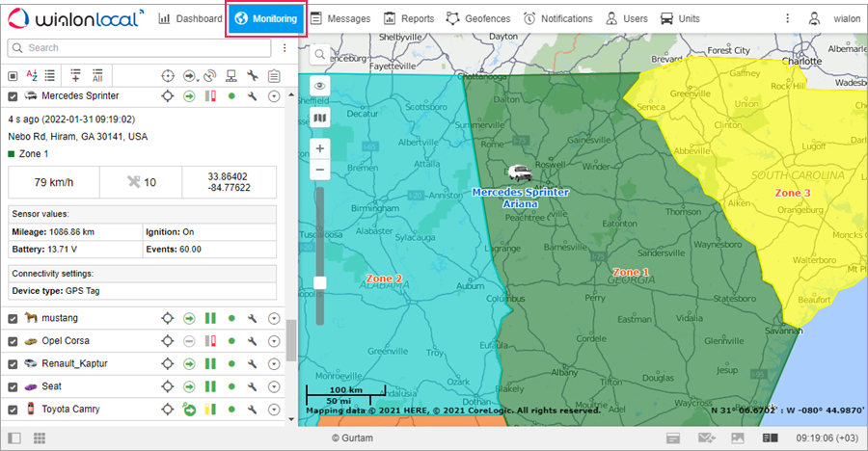This screenshot has width=868, height=451.
Task: Open search options three-dot menu
Action: [285, 48]
